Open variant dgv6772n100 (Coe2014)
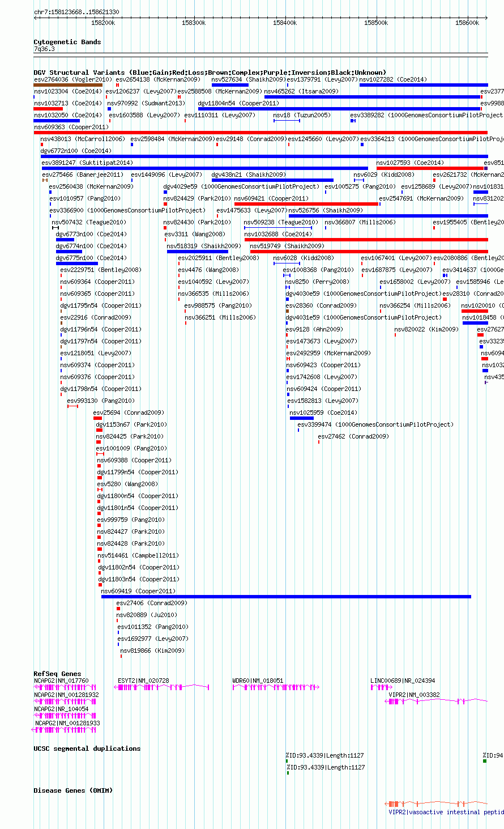 76,151
